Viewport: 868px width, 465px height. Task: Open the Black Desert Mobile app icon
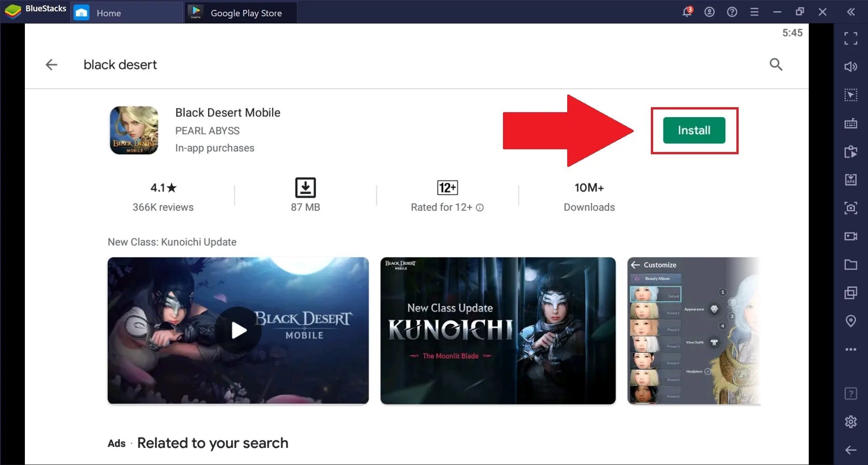(x=134, y=130)
